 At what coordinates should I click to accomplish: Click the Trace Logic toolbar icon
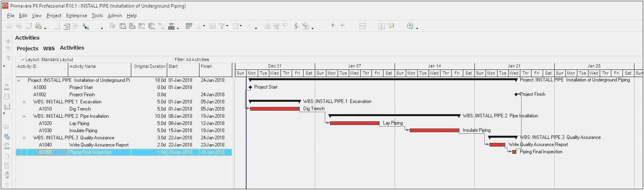coord(161,26)
